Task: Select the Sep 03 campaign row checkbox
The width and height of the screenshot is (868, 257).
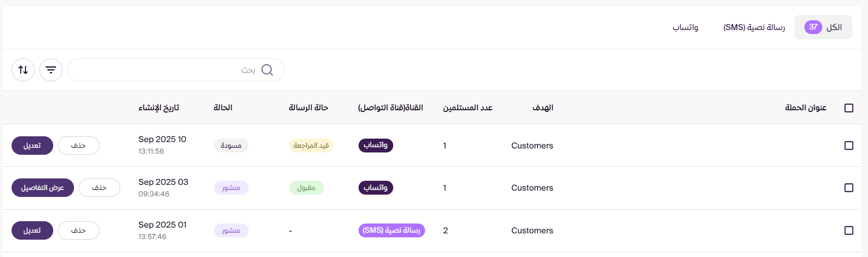Action: [849, 188]
